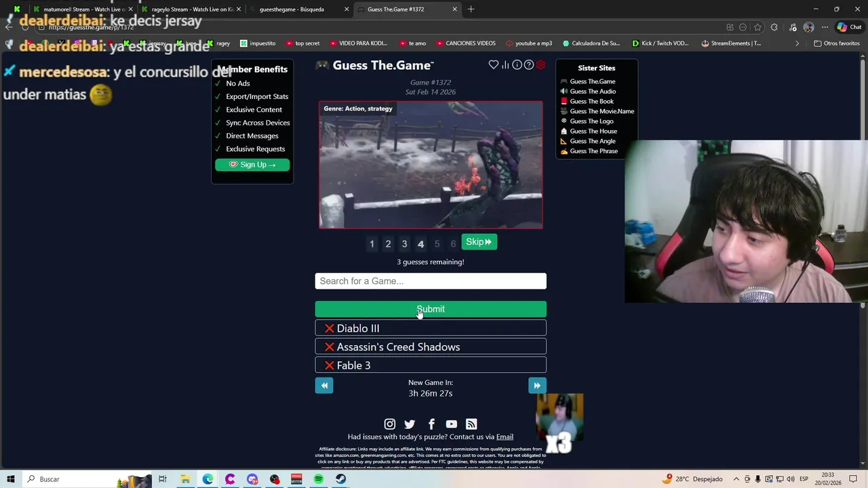Show screenshot number 2
Screen dimensions: 868x488
tap(388, 244)
